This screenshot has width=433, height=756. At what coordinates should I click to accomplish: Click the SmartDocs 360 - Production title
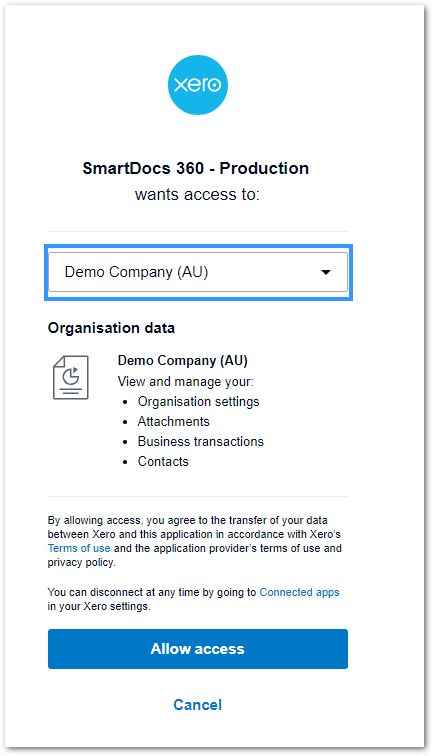tap(196, 168)
